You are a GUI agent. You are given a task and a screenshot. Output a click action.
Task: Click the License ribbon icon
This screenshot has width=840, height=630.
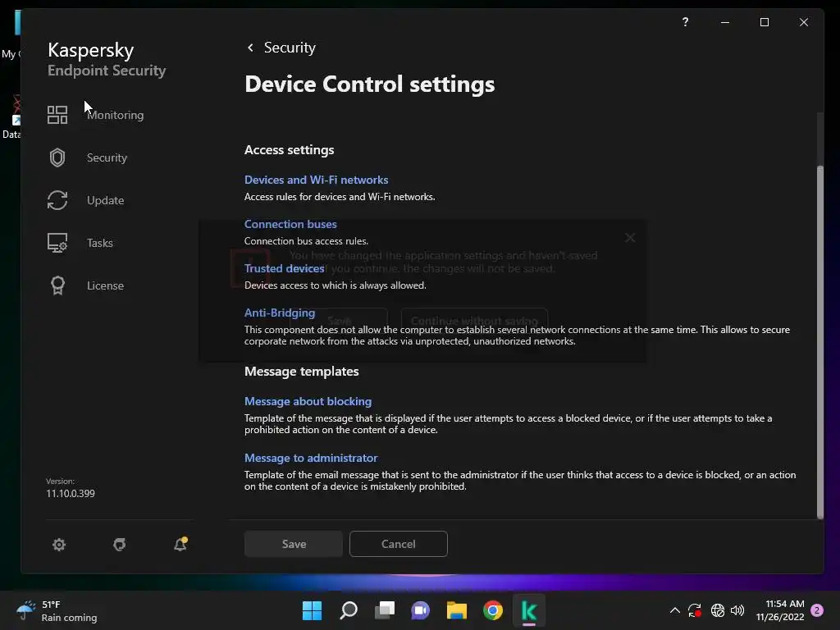pos(57,285)
